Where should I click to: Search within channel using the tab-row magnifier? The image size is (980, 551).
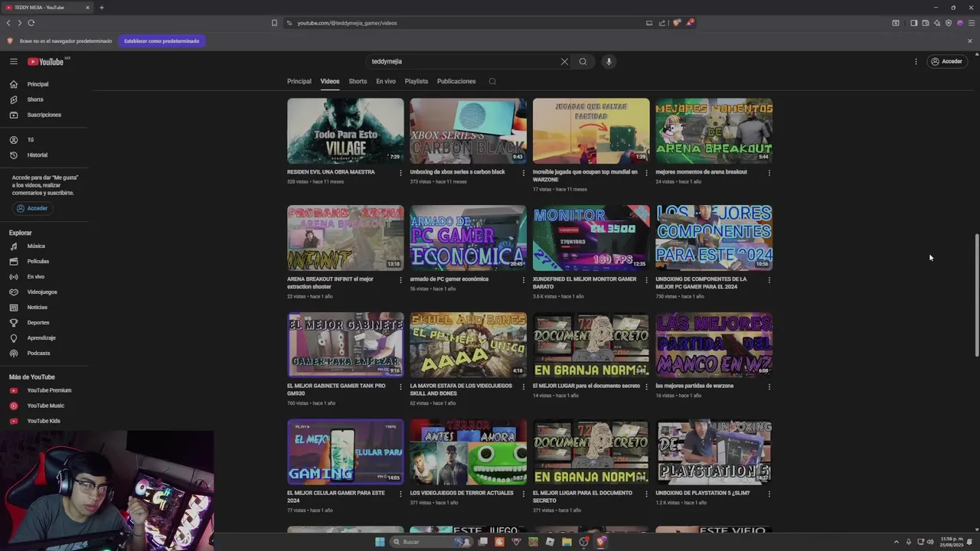(x=492, y=81)
